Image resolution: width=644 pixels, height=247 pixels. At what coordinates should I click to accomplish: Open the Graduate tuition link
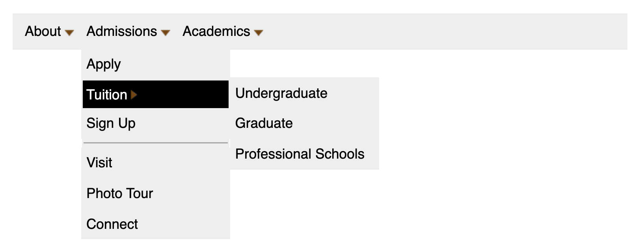click(x=264, y=123)
